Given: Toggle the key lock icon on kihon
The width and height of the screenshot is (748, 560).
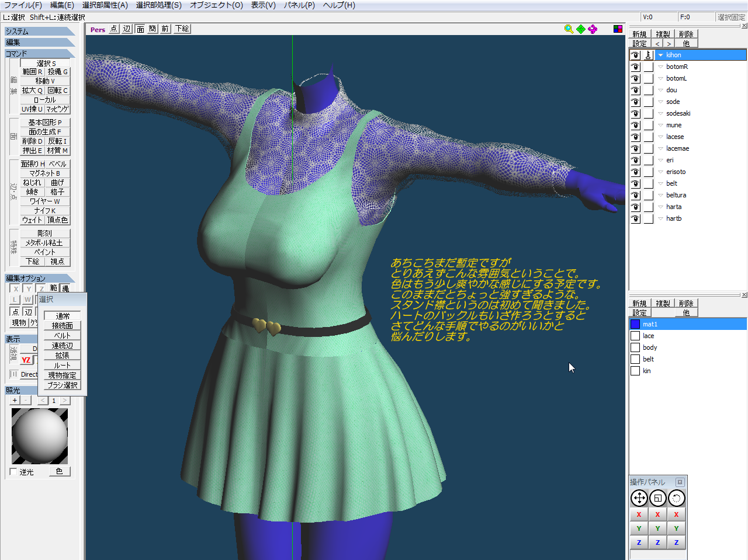Looking at the screenshot, I should 648,55.
